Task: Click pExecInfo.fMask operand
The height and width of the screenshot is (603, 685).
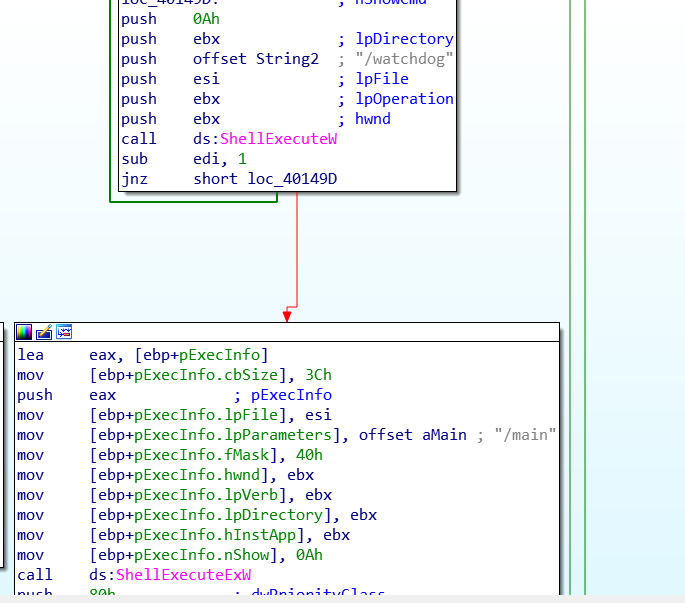Action: (201, 455)
